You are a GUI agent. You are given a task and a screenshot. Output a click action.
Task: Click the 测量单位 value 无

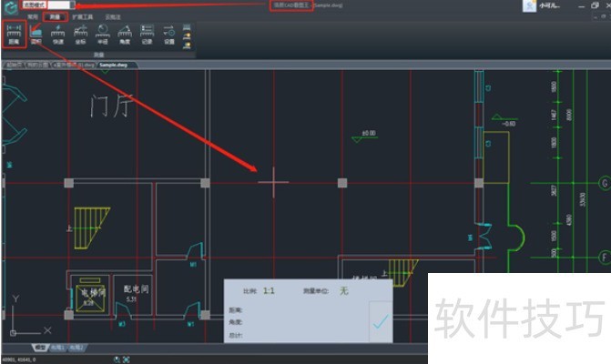pos(343,291)
